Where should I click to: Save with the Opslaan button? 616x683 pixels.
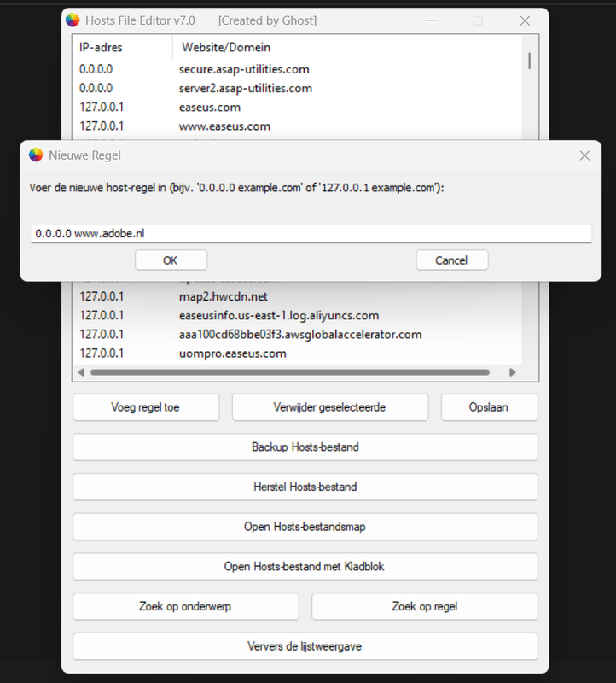coord(490,407)
